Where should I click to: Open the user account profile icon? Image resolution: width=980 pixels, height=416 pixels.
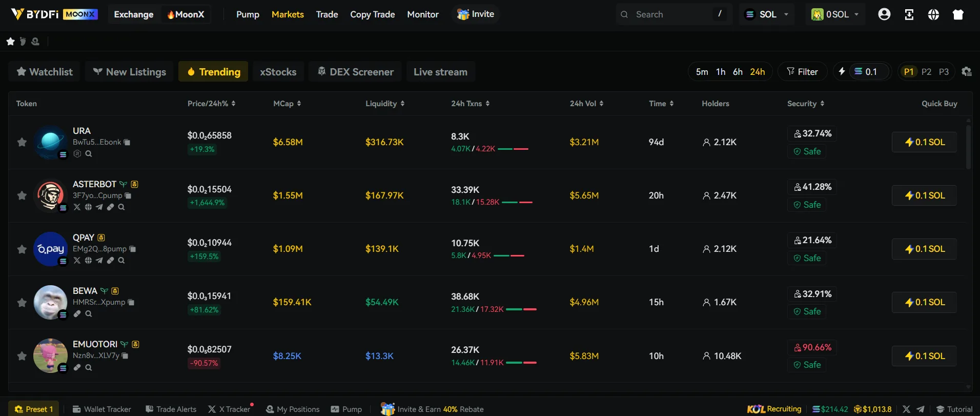pos(884,14)
